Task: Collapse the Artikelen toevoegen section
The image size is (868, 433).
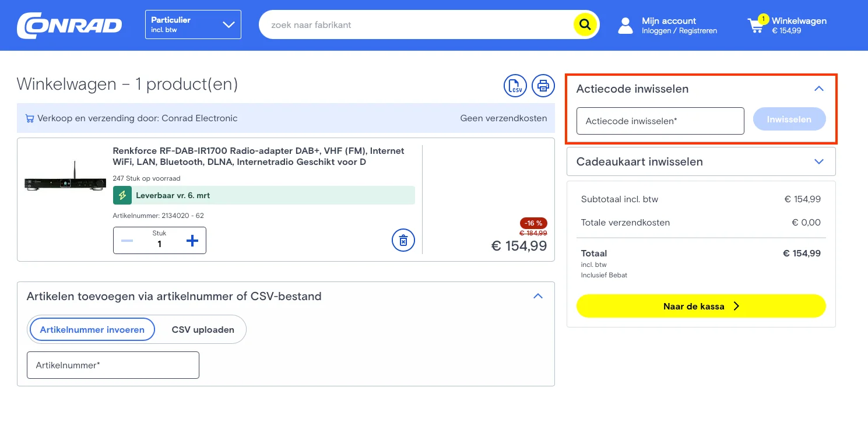Action: click(537, 296)
